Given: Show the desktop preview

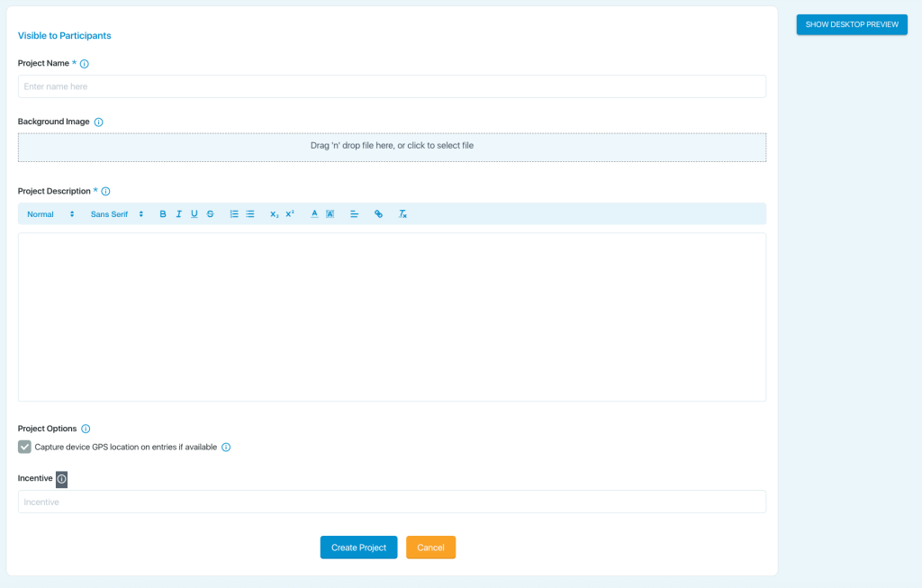Looking at the screenshot, I should point(852,24).
